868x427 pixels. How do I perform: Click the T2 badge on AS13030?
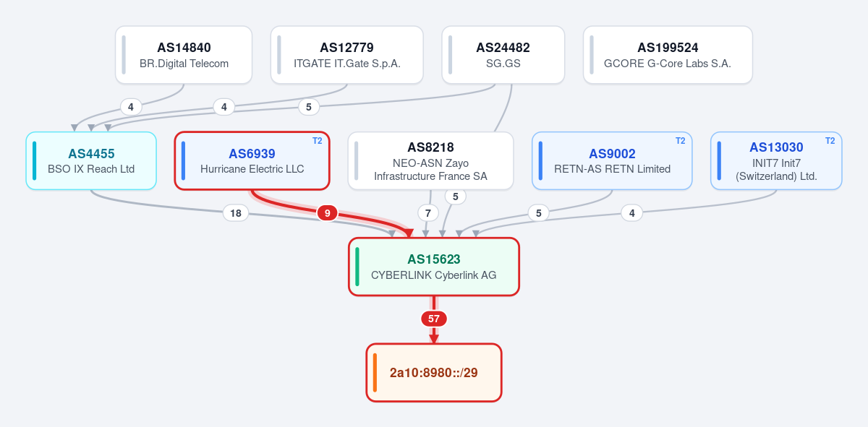830,141
